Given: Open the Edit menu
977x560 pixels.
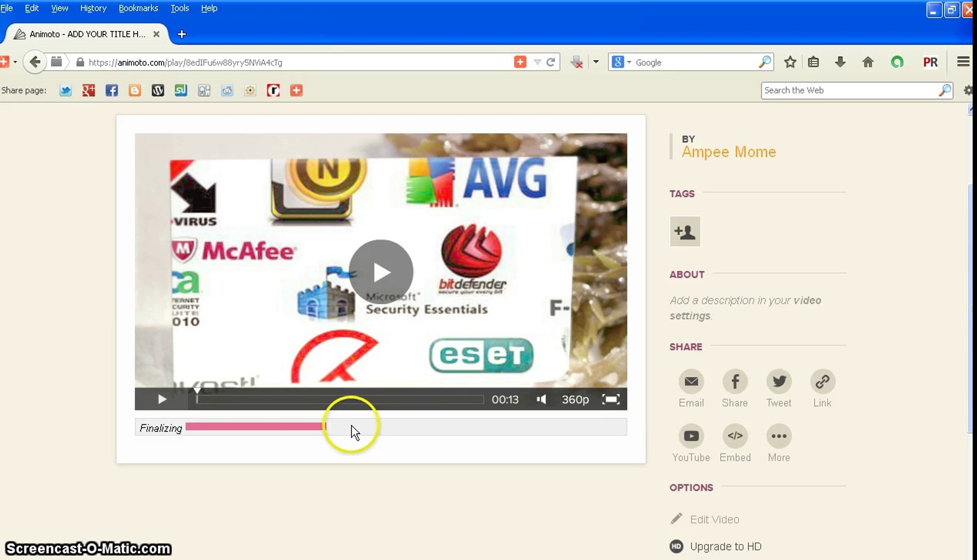Looking at the screenshot, I should (x=32, y=8).
